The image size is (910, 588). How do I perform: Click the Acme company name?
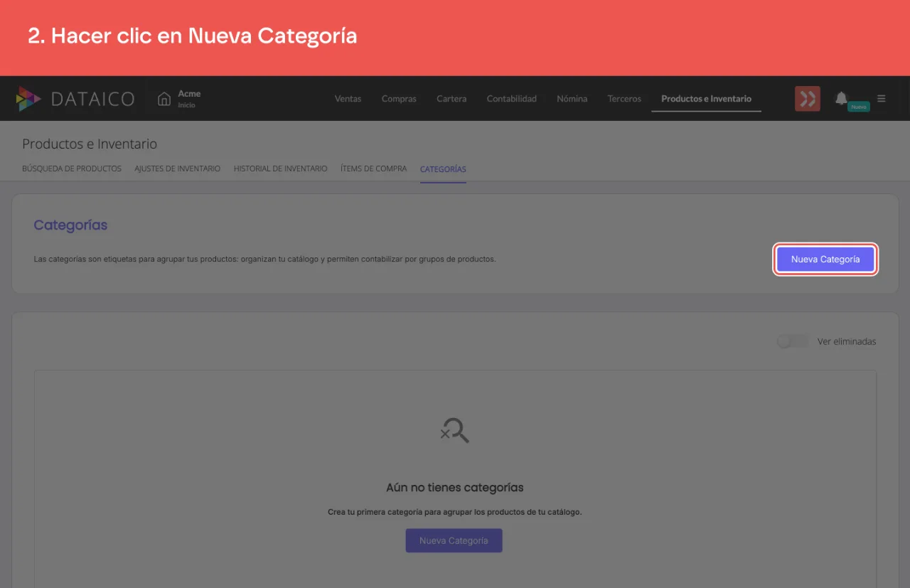click(x=189, y=94)
